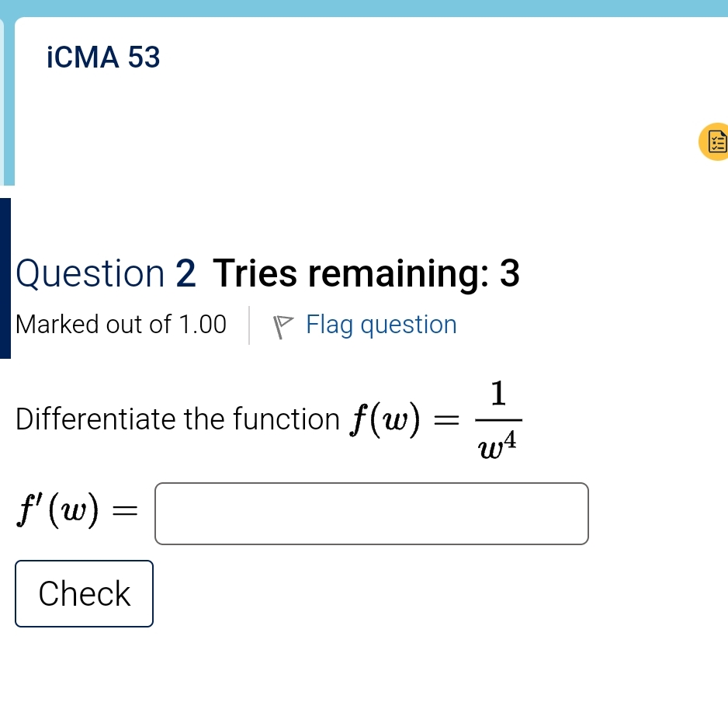
Task: Click the iCMA 53 heading
Action: pos(103,57)
